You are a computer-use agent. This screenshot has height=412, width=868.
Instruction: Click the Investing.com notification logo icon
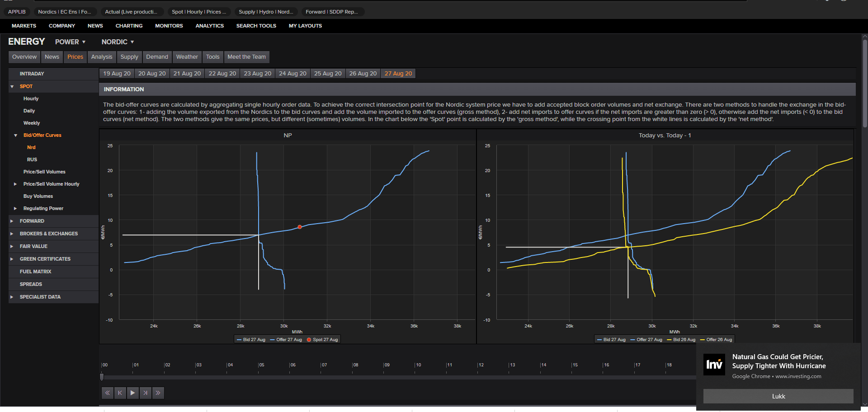tap(714, 365)
